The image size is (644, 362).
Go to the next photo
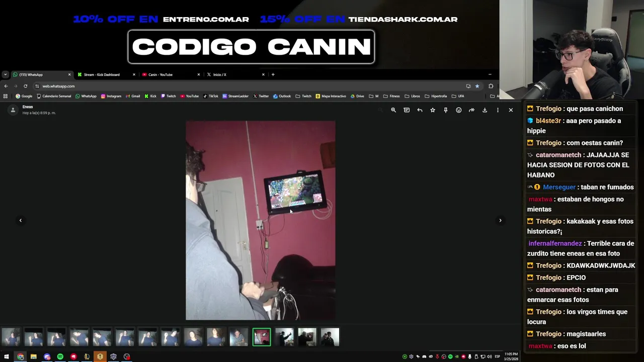click(500, 220)
